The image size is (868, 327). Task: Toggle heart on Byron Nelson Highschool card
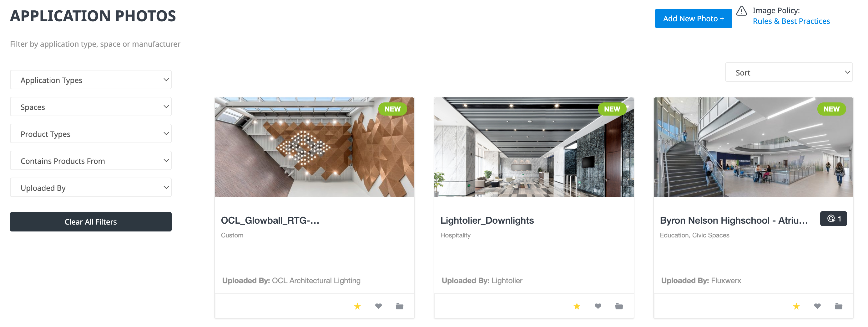(x=817, y=306)
